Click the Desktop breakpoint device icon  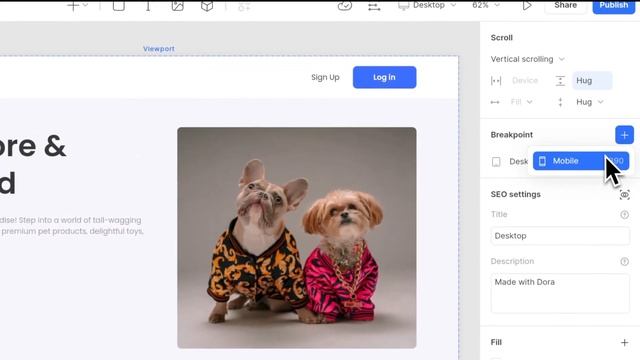coord(496,162)
